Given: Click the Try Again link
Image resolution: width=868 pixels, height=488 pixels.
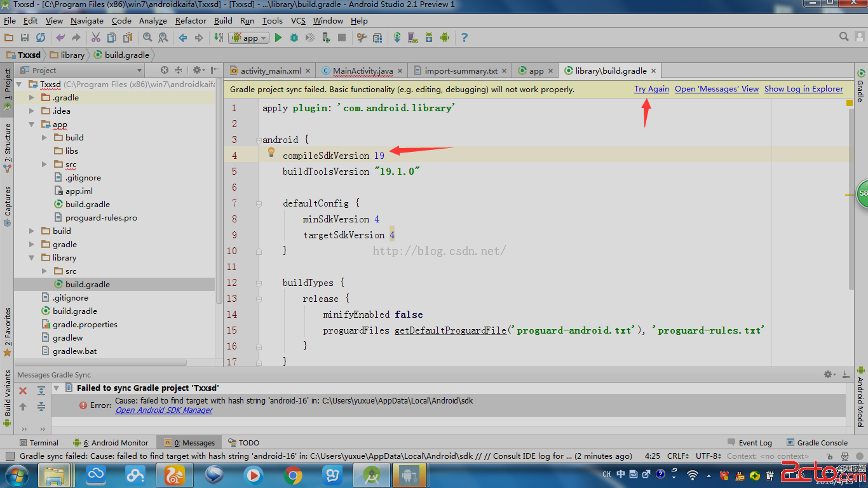Looking at the screenshot, I should point(651,89).
